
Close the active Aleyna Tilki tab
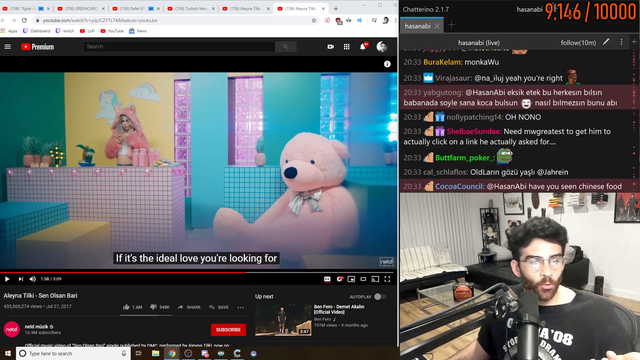pos(323,9)
